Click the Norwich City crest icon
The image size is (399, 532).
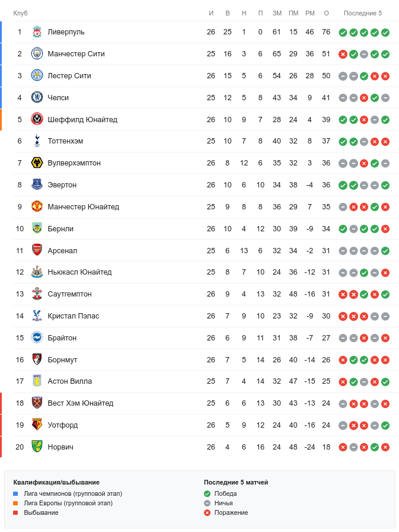coord(37,447)
